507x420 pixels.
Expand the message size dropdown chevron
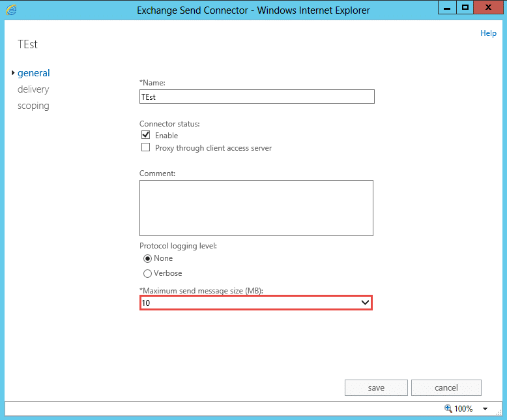(365, 303)
